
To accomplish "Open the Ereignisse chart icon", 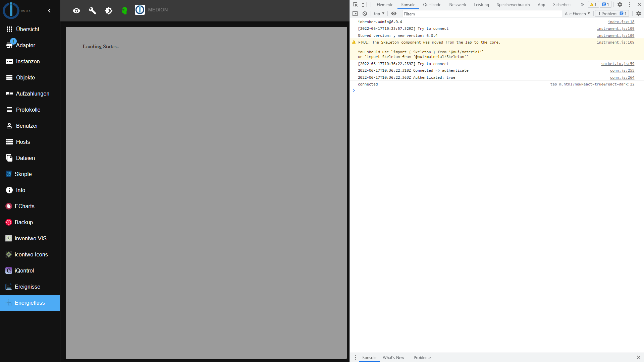I will tap(9, 287).
